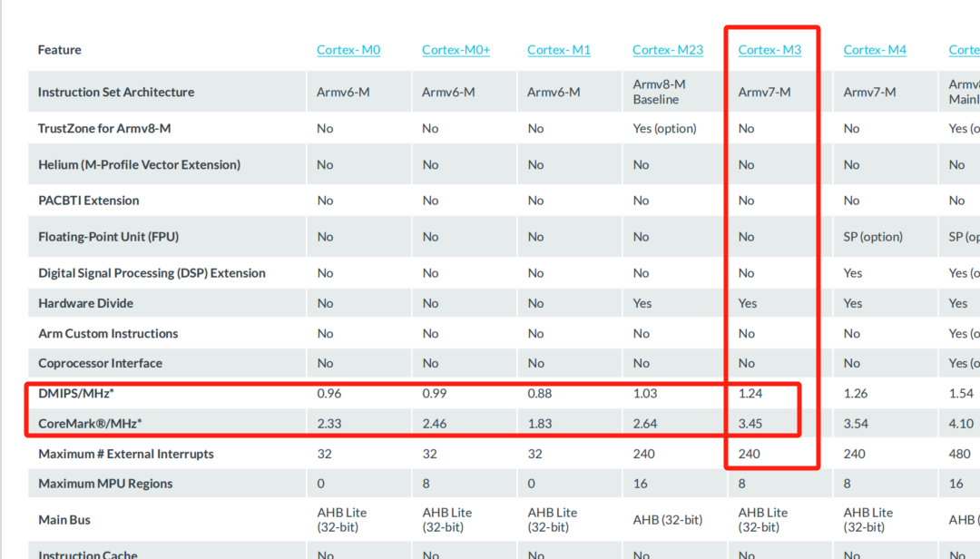Click the Maximum MPU Regions label
This screenshot has height=559, width=980.
[x=105, y=484]
